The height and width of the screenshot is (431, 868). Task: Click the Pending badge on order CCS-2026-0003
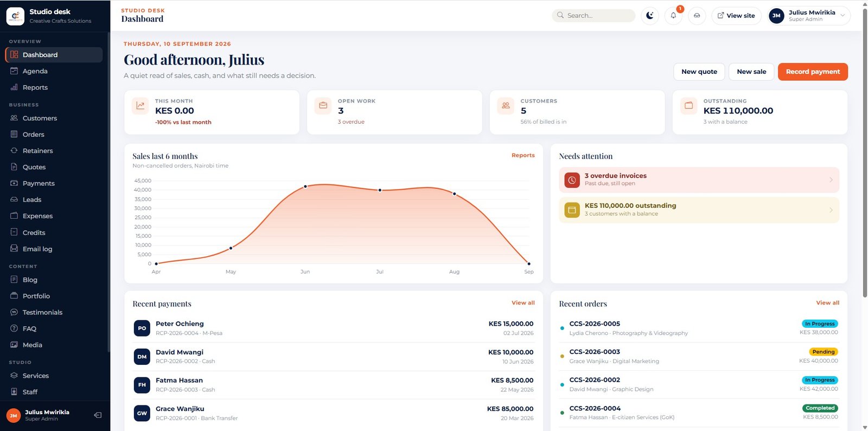(823, 352)
